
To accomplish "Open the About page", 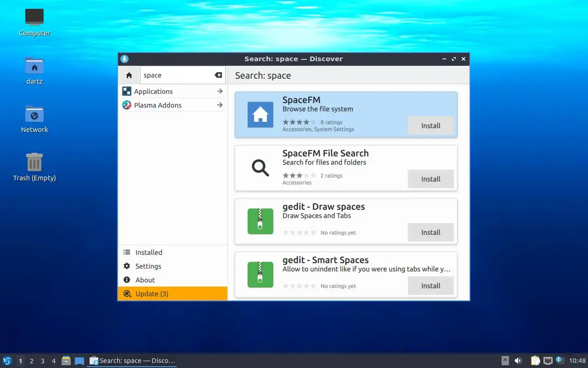I will pyautogui.click(x=173, y=280).
